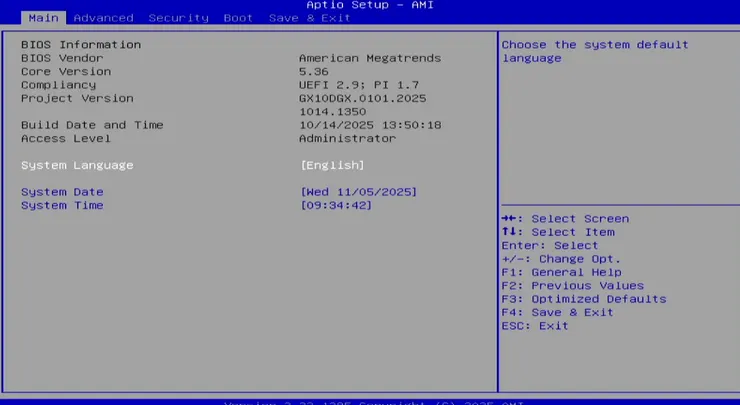The height and width of the screenshot is (405, 740).
Task: Click the Administrator access level value
Action: 347,138
